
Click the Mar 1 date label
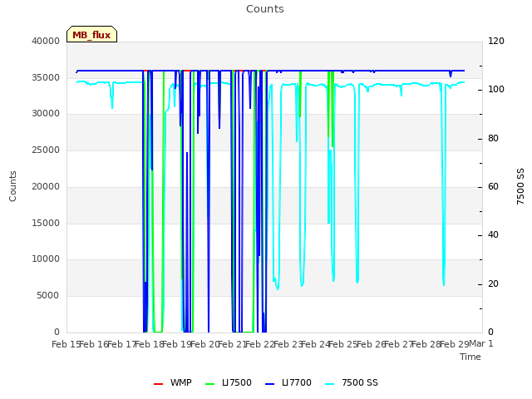(481, 343)
